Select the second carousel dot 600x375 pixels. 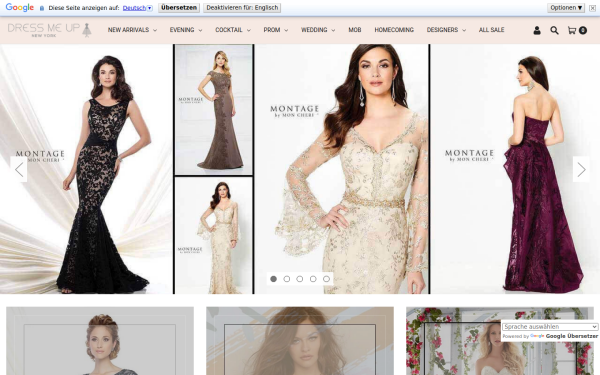click(x=287, y=279)
